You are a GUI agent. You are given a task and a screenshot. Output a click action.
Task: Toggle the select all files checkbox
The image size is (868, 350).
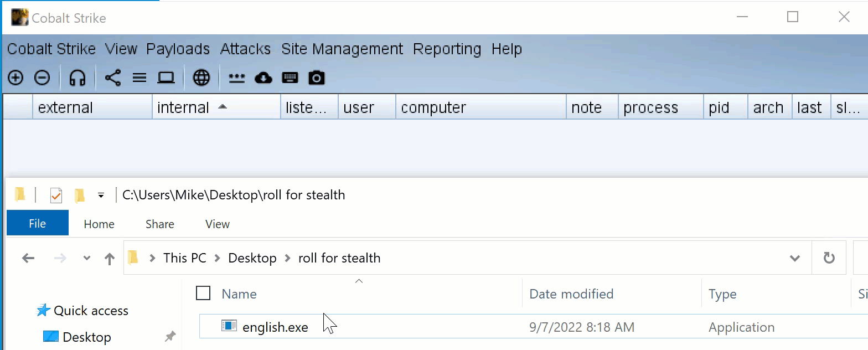[x=203, y=293]
